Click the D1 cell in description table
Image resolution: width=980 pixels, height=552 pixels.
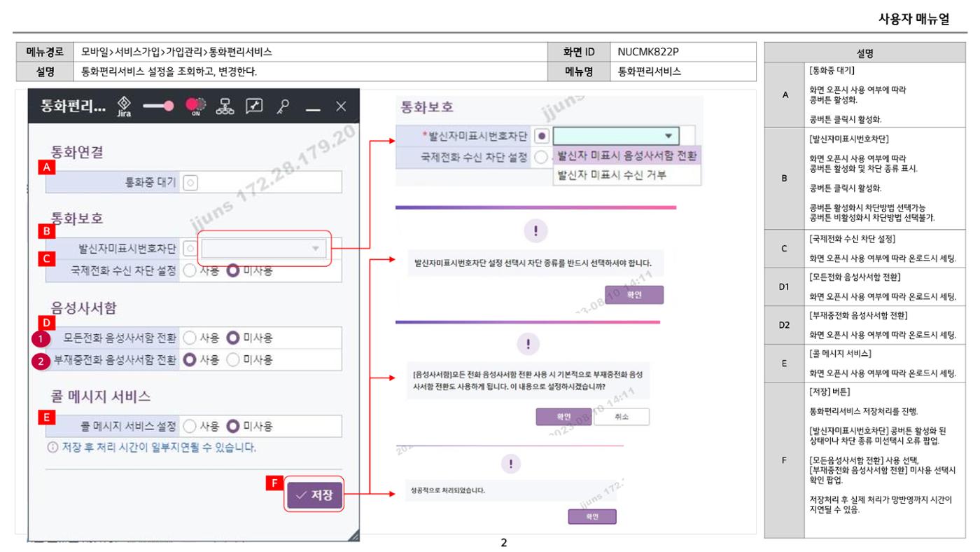point(784,287)
